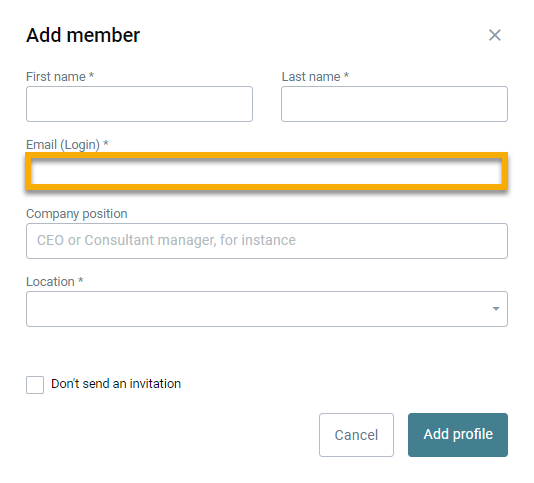Tick the Don't send an invitation checkbox
The width and height of the screenshot is (534, 483).
coord(35,385)
